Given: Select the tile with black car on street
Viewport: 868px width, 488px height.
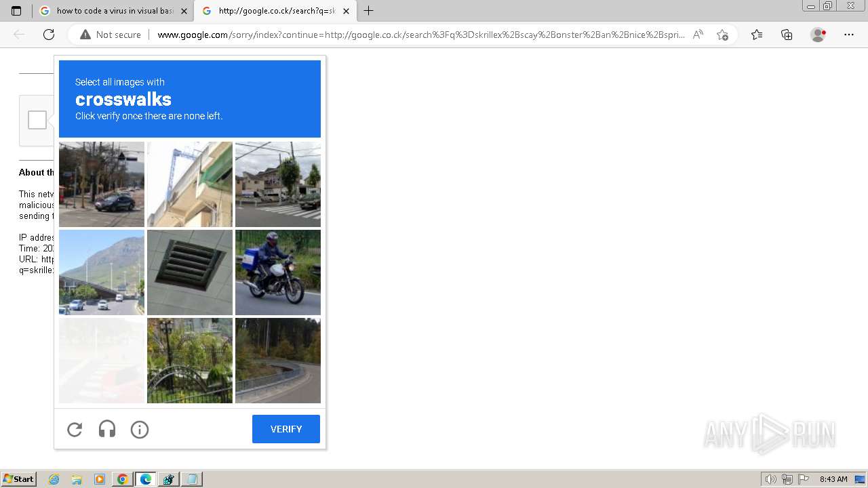Looking at the screenshot, I should point(102,184).
